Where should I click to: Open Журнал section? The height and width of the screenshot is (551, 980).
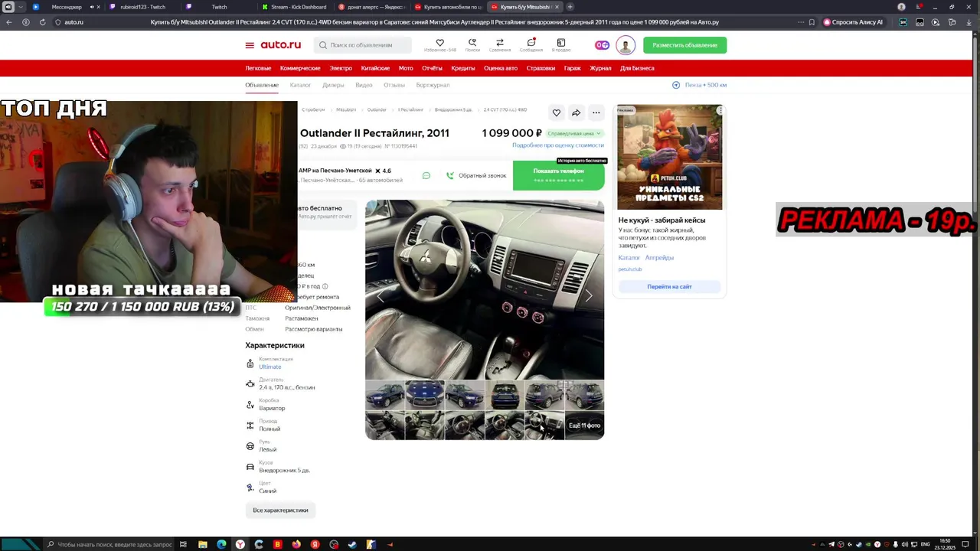(x=600, y=68)
